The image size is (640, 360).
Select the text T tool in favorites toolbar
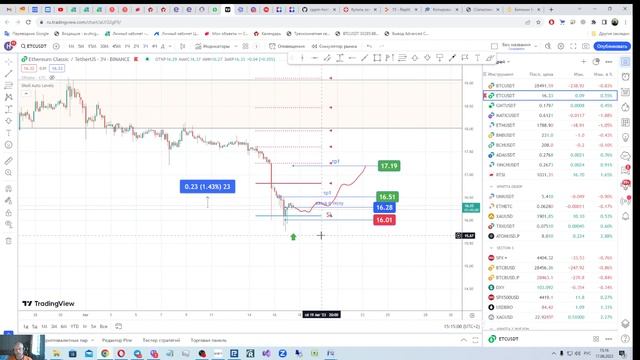[x=477, y=58]
